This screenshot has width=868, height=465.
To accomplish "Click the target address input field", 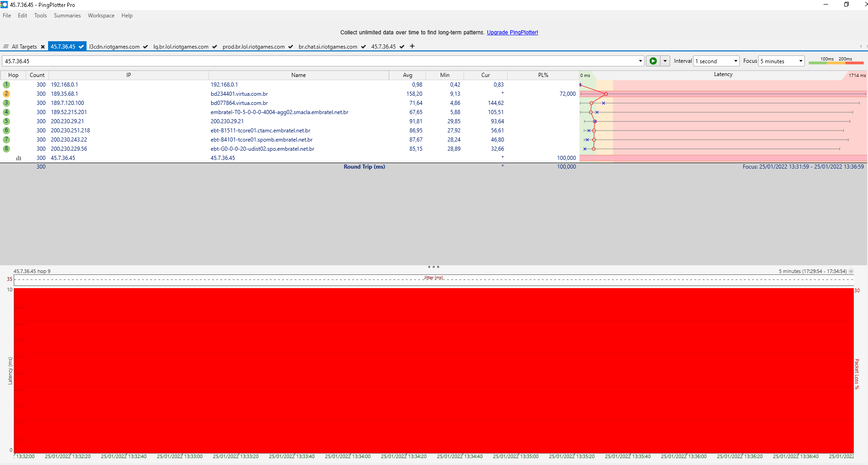I will [x=320, y=61].
